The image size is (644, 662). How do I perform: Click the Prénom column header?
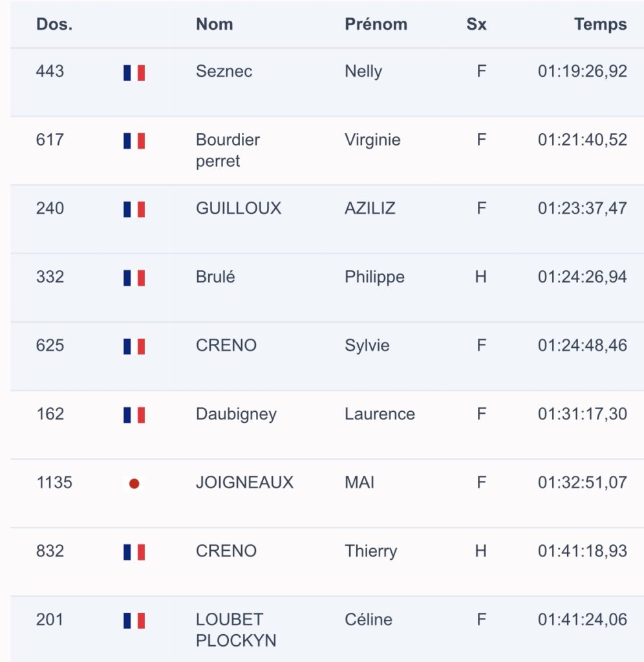click(x=376, y=24)
